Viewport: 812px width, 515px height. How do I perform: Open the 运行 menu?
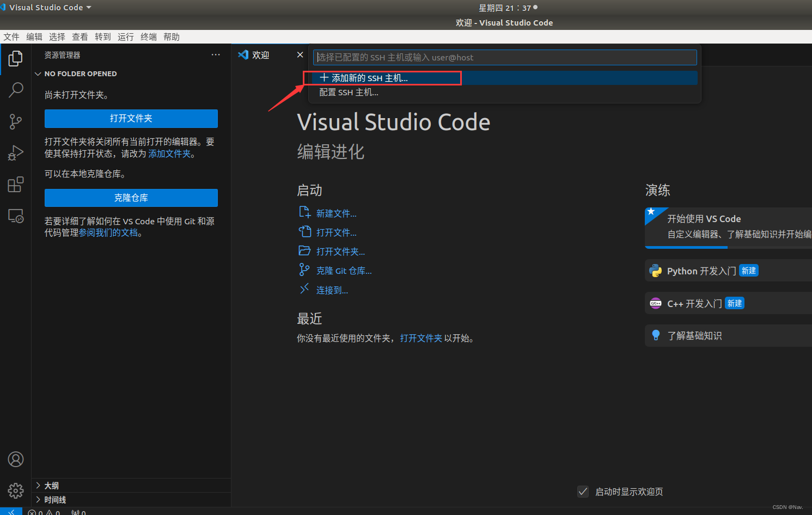point(126,37)
